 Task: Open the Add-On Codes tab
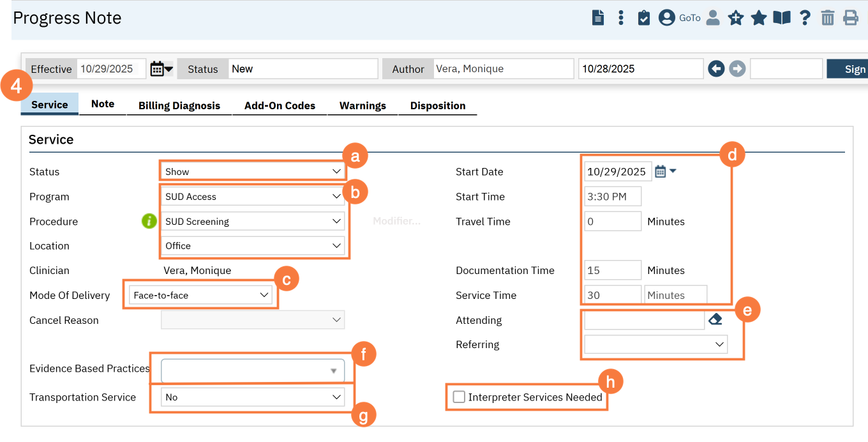point(280,105)
